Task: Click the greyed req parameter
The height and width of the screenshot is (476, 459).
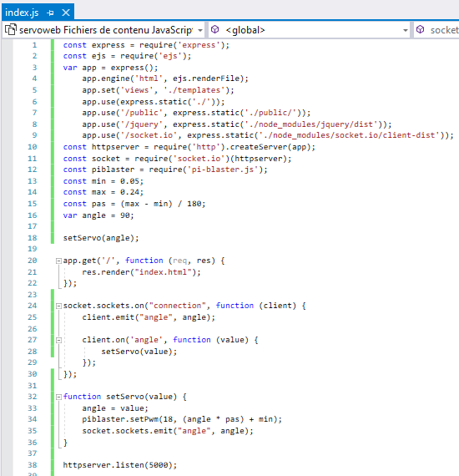Action: tap(179, 261)
